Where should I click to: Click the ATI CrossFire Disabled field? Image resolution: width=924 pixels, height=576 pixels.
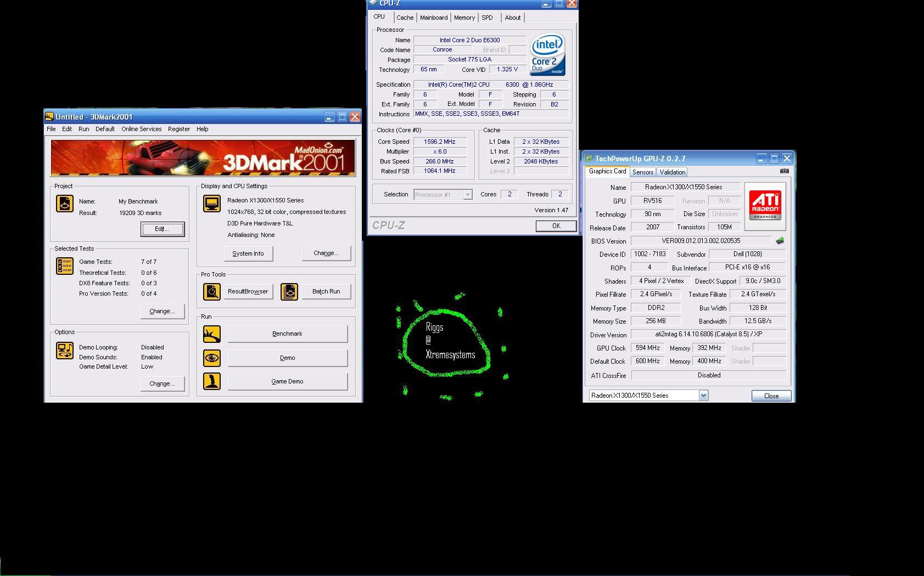(x=709, y=375)
